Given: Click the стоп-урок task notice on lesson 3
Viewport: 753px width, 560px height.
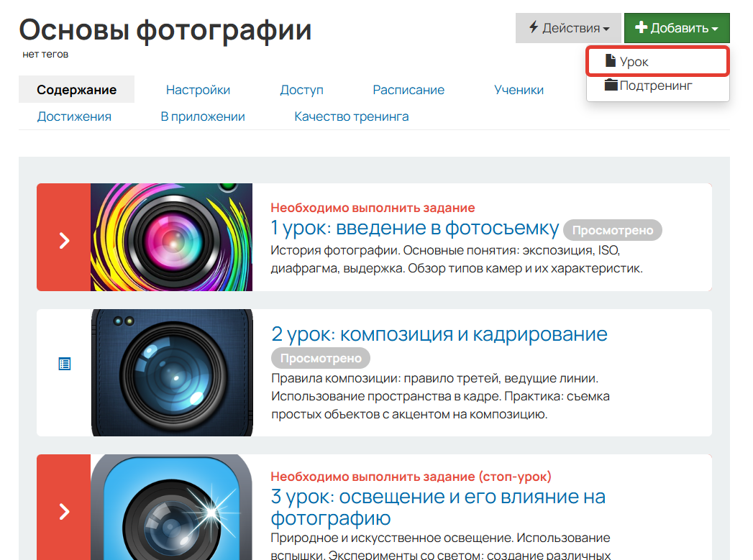Looking at the screenshot, I should coord(411,477).
